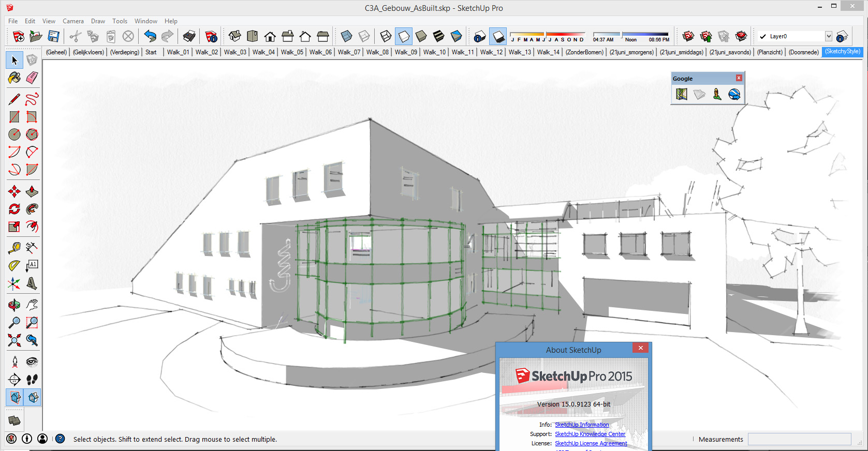Open the Draw menu

coord(98,21)
